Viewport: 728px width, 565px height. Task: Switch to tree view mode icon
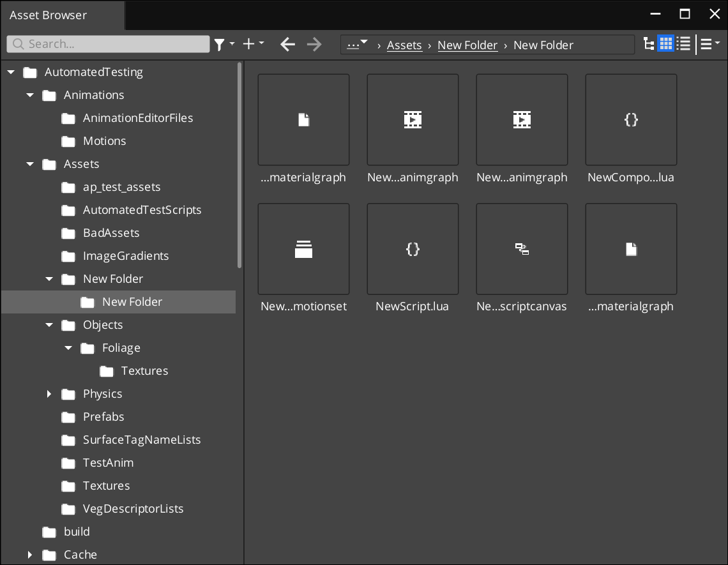[649, 43]
